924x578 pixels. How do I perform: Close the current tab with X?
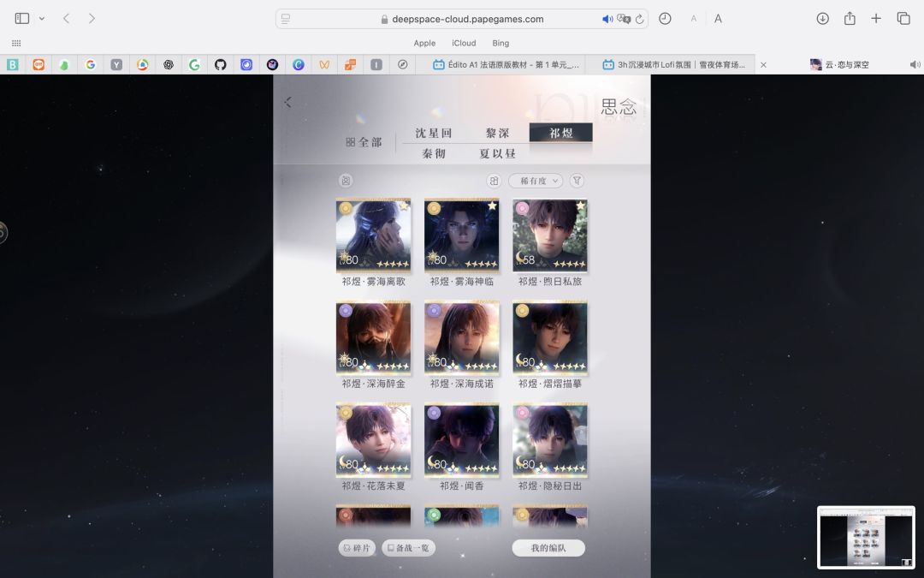click(763, 65)
